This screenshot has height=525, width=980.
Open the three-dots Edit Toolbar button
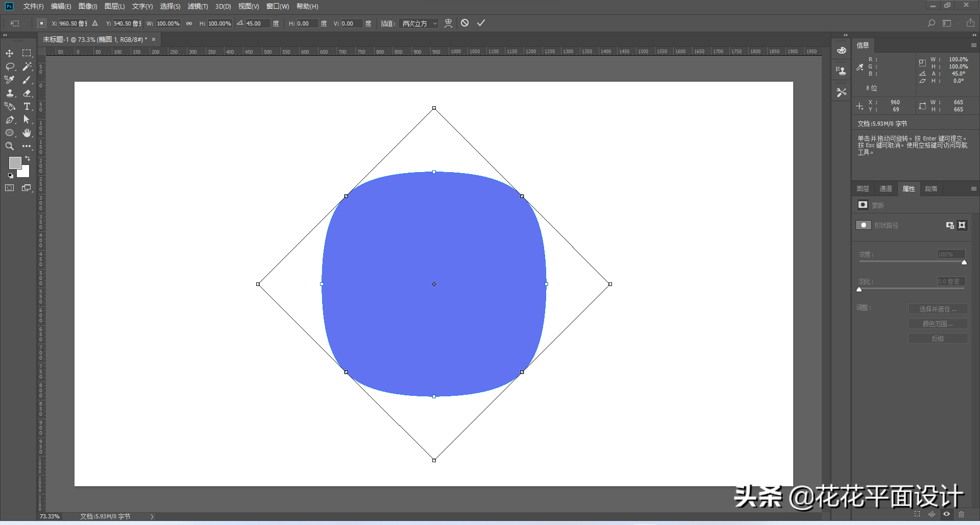point(27,147)
